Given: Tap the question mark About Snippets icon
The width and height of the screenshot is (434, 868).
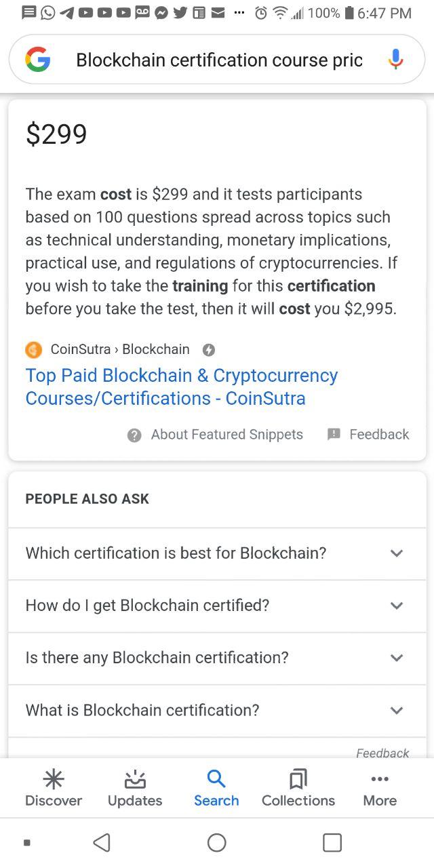Looking at the screenshot, I should click(x=134, y=435).
